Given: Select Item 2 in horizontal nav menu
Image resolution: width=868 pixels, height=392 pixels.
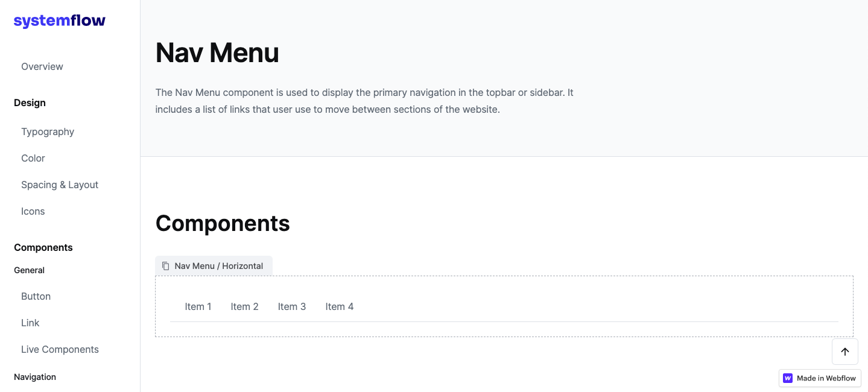Looking at the screenshot, I should [x=244, y=306].
